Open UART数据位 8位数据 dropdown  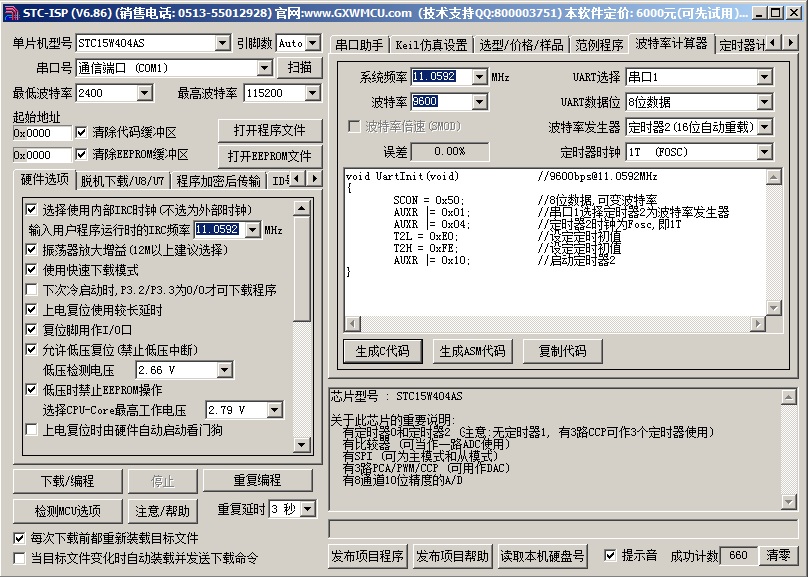(x=765, y=102)
